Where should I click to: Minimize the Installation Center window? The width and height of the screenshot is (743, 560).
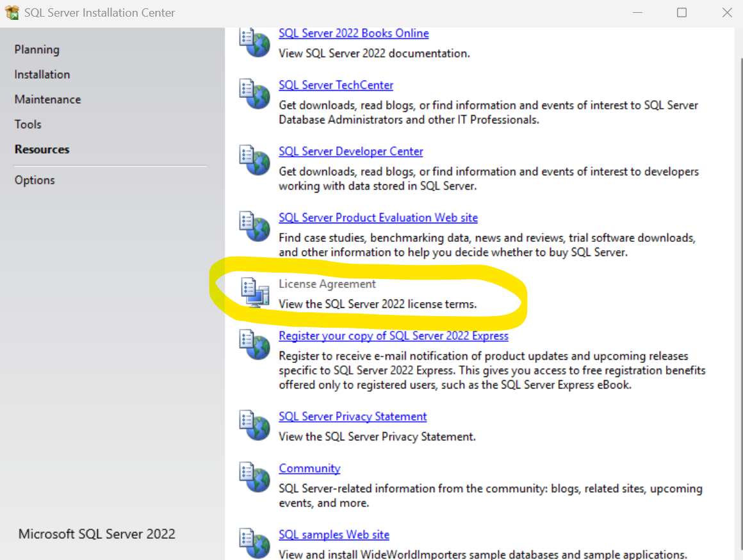pyautogui.click(x=638, y=13)
